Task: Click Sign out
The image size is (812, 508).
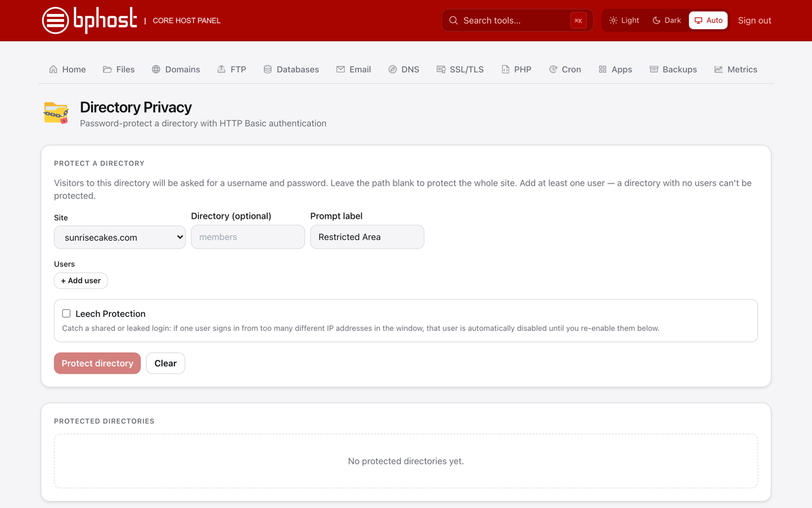Action: tap(754, 20)
